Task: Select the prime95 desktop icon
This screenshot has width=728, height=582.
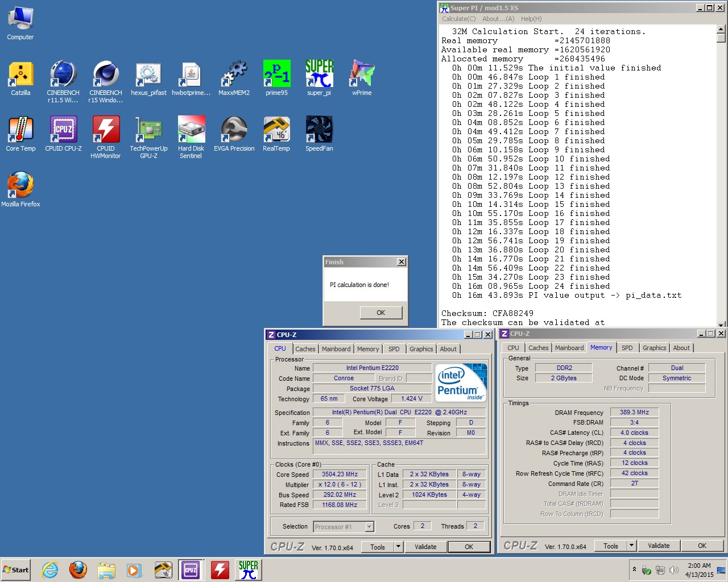Action: [x=276, y=78]
